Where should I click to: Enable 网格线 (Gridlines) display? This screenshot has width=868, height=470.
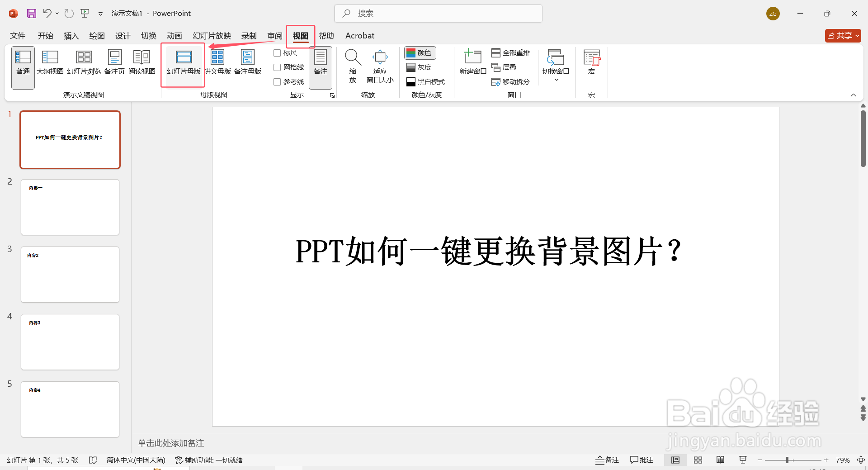click(x=278, y=67)
